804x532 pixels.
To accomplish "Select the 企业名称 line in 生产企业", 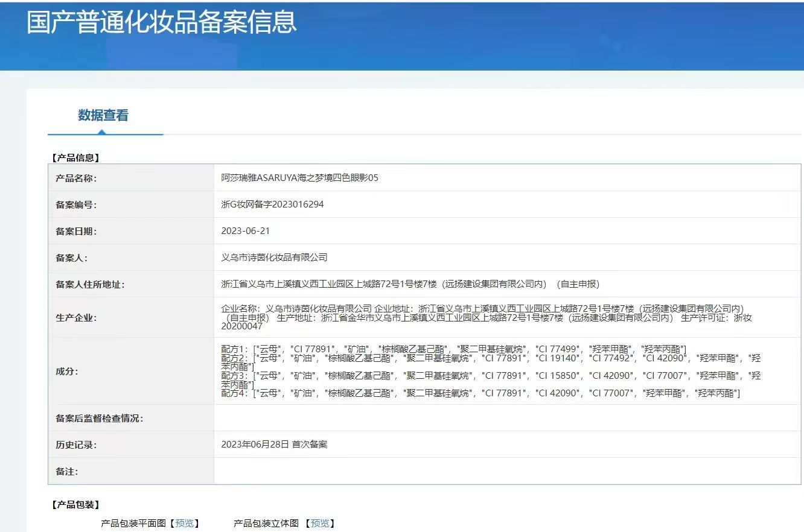I will (x=483, y=309).
